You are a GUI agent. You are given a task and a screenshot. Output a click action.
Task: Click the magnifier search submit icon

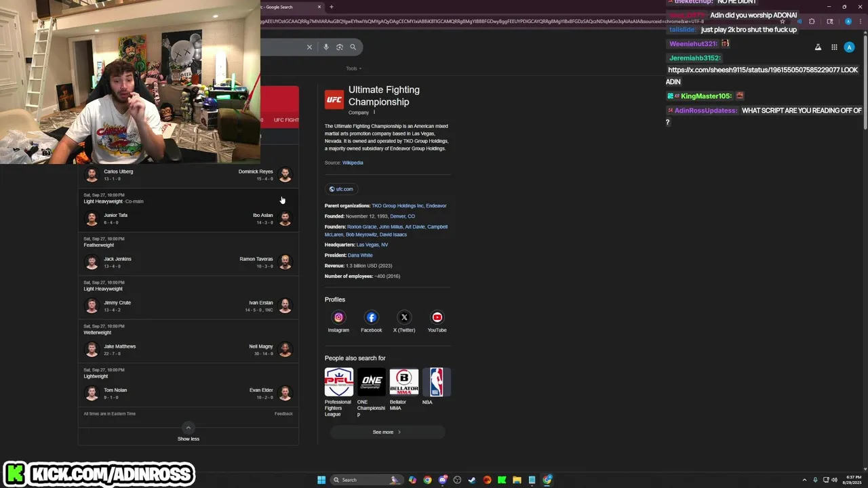point(353,47)
